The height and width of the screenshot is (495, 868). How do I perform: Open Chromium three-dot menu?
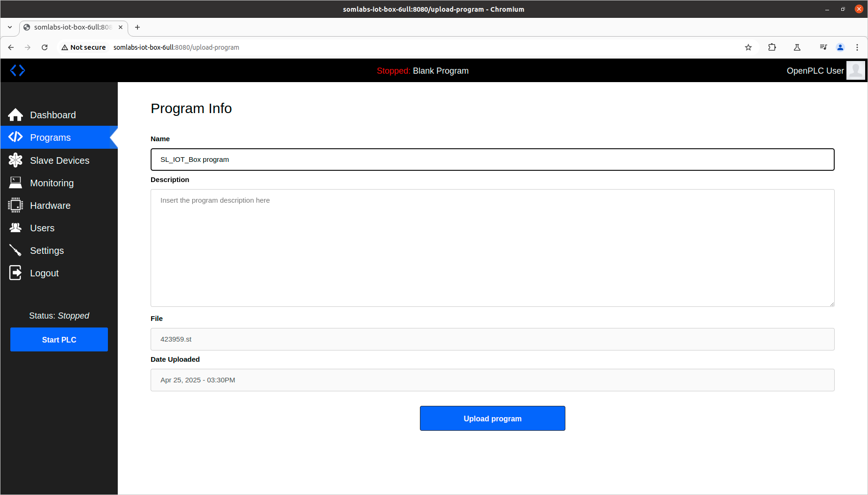(857, 47)
